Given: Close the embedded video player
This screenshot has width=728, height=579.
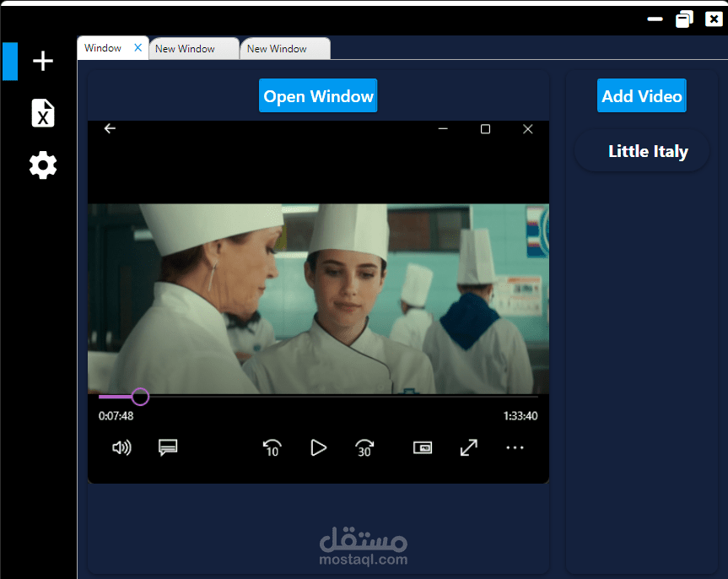Looking at the screenshot, I should [527, 129].
